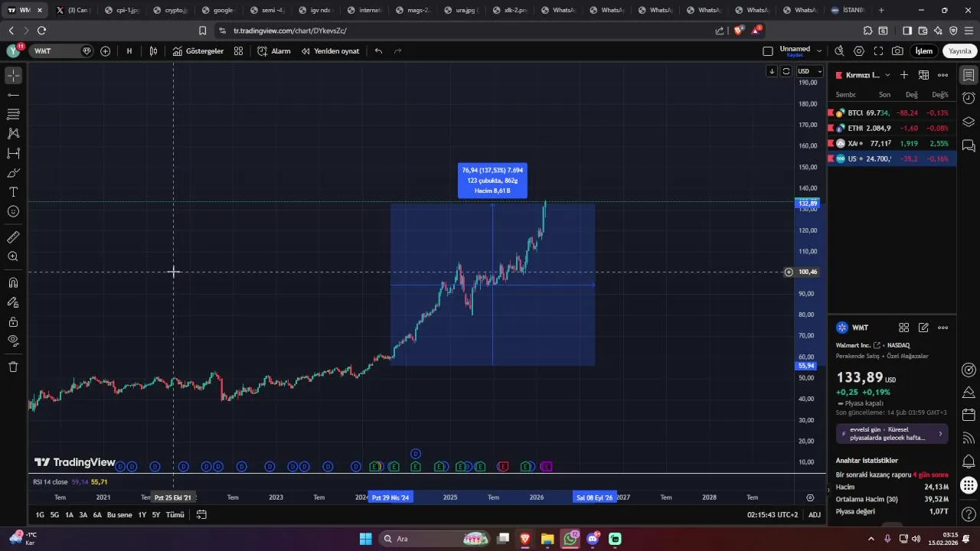Click the sync icon above price scale
The image size is (980, 551).
[786, 71]
